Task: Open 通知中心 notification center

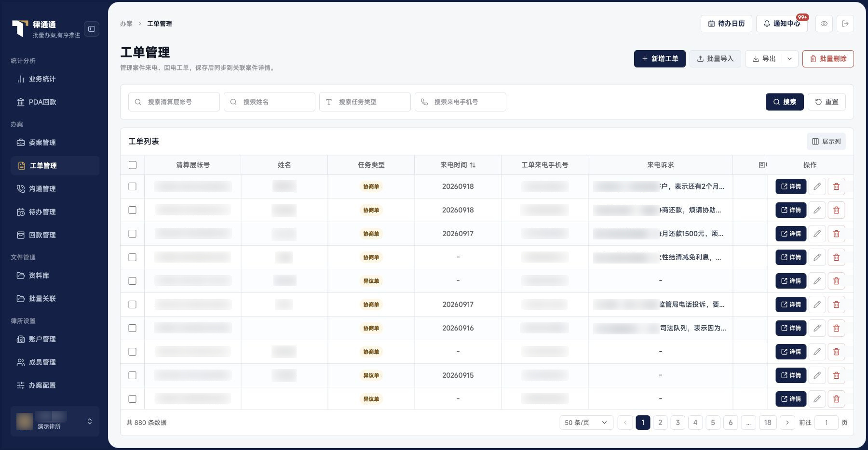Action: coord(782,24)
